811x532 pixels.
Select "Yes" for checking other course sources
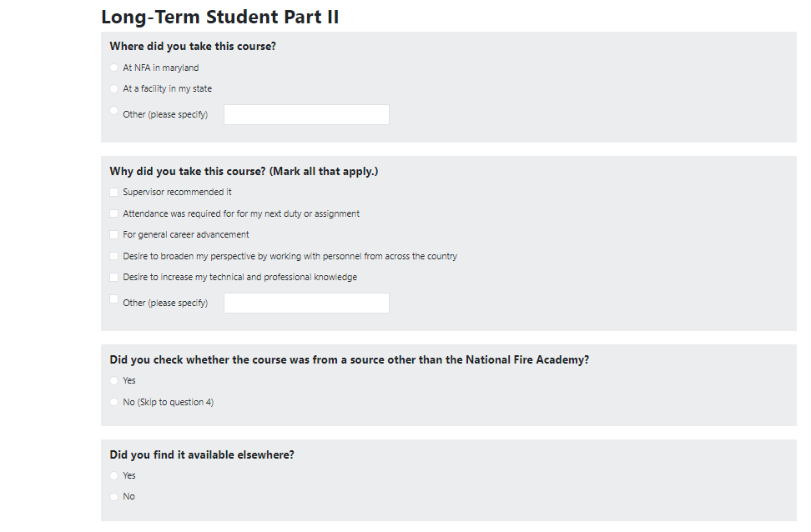114,380
